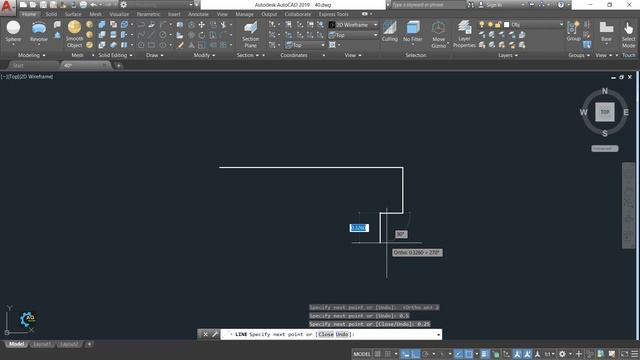Click the Undo arrow in quick access toolbar
Screen dimensions: 640x360
pos(93,5)
